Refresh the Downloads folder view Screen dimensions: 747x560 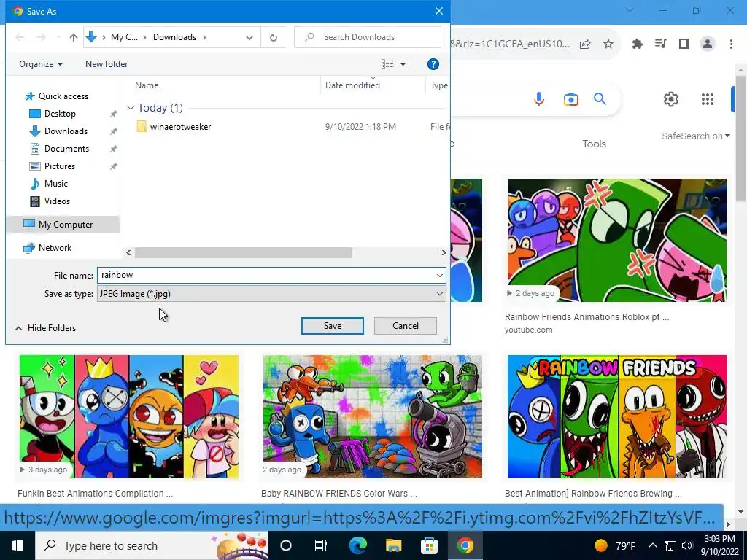click(273, 37)
